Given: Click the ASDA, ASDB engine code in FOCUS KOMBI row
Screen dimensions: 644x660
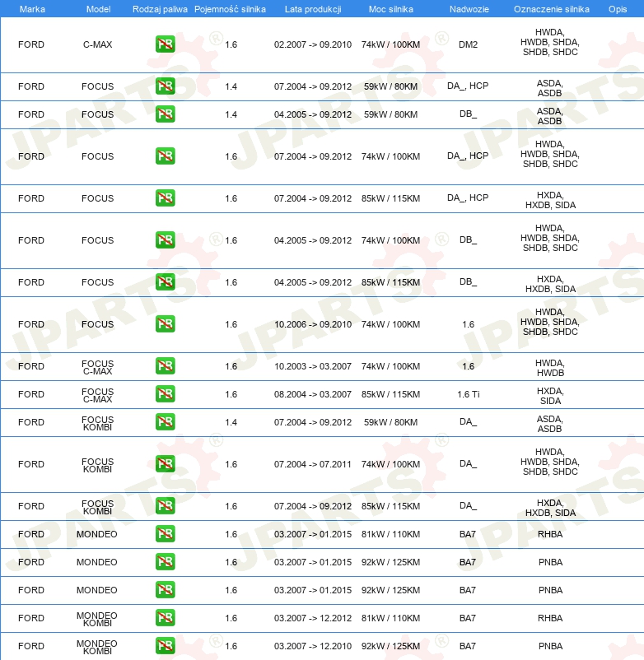Looking at the screenshot, I should pyautogui.click(x=549, y=424).
